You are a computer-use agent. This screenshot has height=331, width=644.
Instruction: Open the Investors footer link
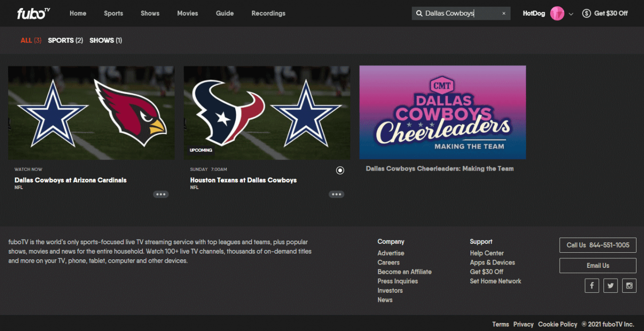[x=390, y=290]
